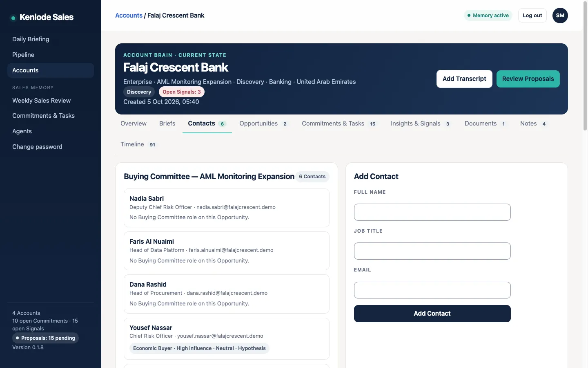Image resolution: width=588 pixels, height=368 pixels.
Task: Follow the Accounts breadcrumb link
Action: pos(129,16)
